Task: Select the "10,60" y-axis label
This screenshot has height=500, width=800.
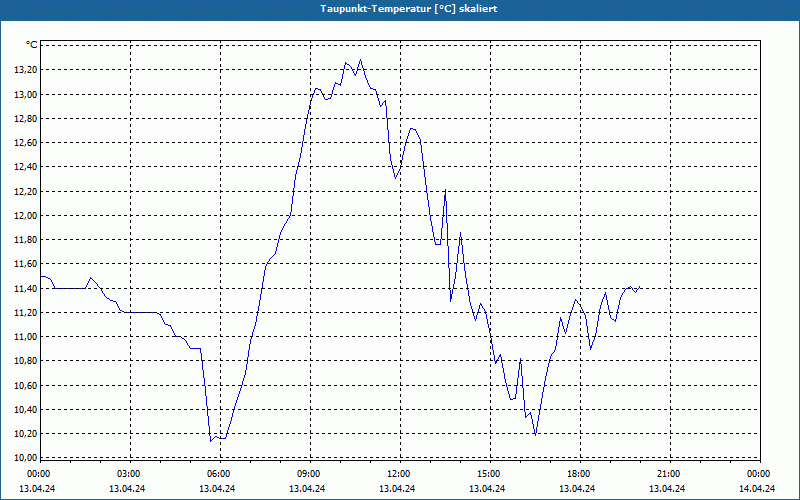Action: pyautogui.click(x=24, y=385)
